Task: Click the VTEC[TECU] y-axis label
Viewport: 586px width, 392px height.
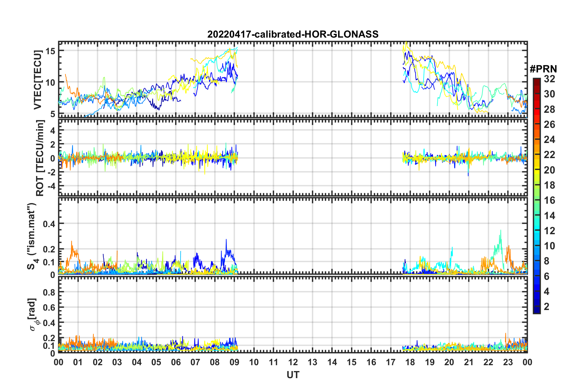Action: [38, 80]
